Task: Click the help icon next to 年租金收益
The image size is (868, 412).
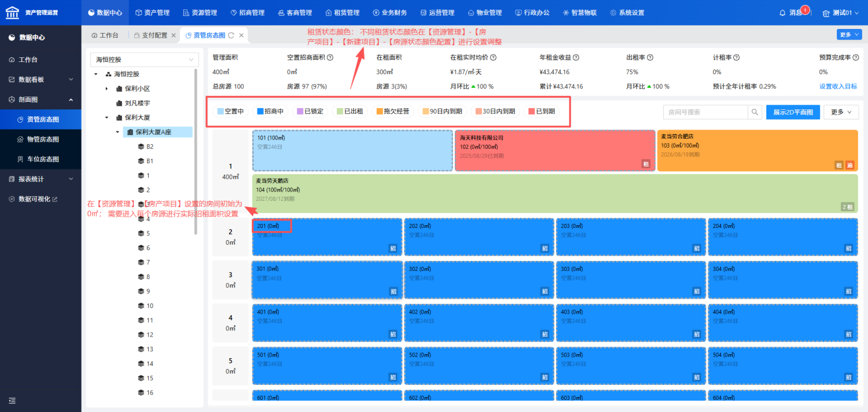Action: click(576, 58)
